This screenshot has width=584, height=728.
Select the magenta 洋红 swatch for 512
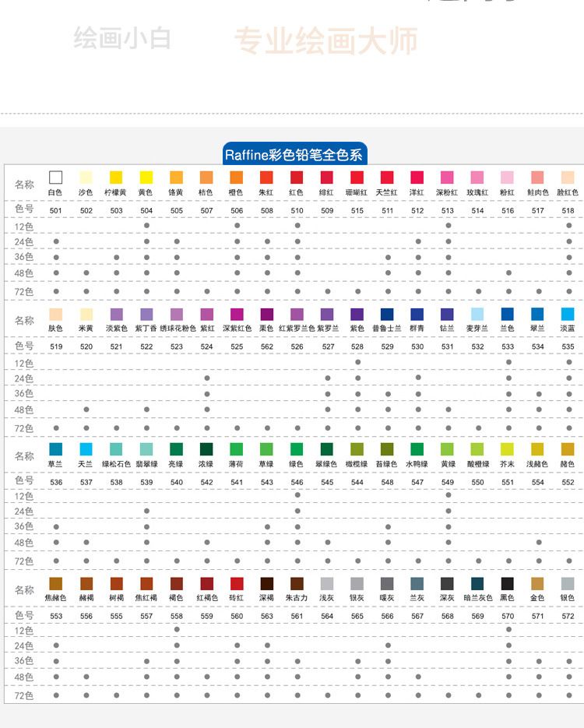click(417, 178)
